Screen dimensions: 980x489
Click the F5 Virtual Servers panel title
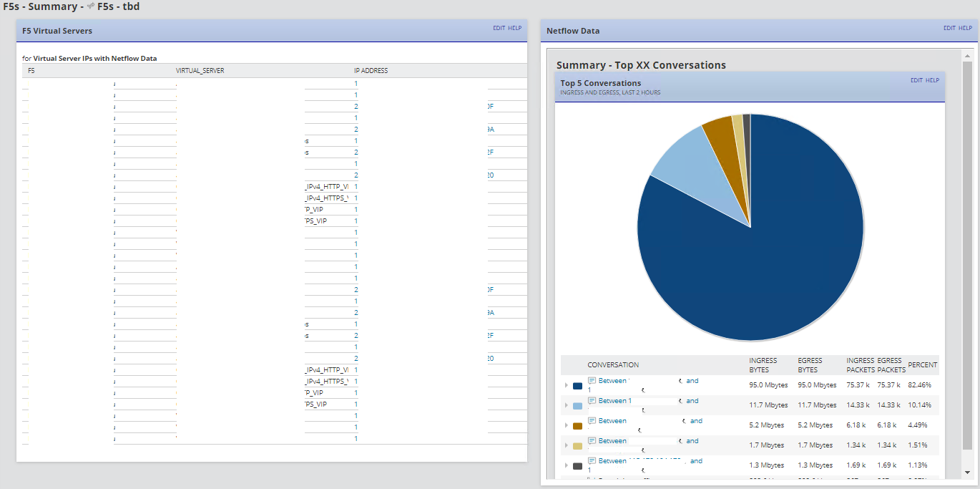pos(57,31)
